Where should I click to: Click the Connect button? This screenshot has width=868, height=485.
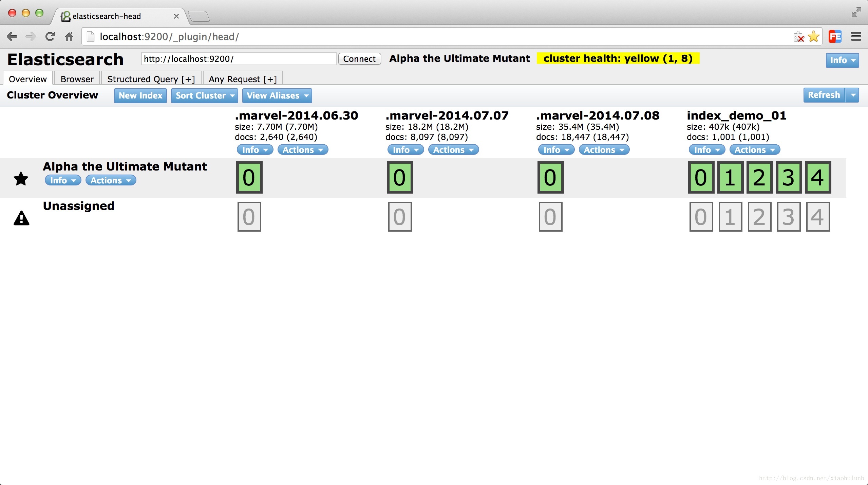[x=359, y=59]
